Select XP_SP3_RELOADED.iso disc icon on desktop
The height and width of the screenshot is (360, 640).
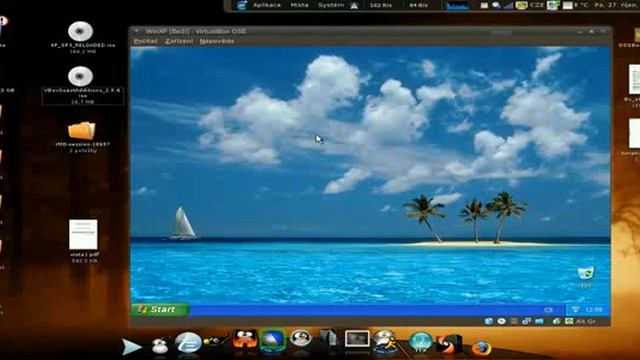coord(80,32)
